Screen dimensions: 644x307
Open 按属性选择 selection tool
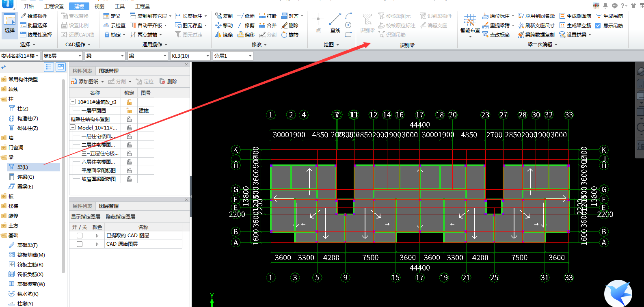(x=36, y=35)
